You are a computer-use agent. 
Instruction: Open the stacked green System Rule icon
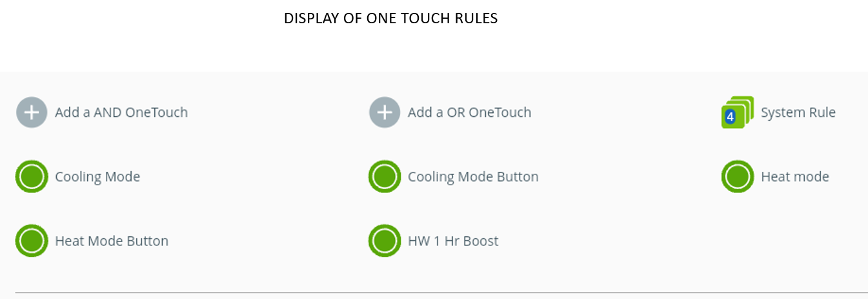(738, 112)
